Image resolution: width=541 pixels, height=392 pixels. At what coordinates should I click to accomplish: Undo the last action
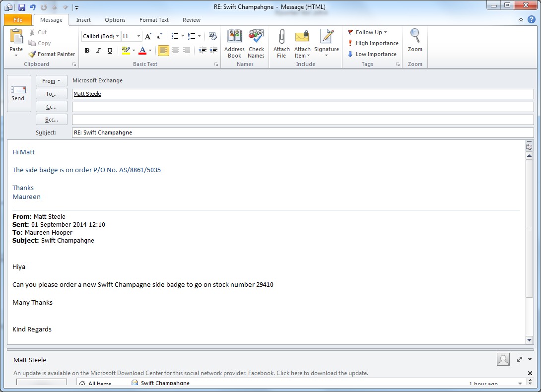point(32,7)
